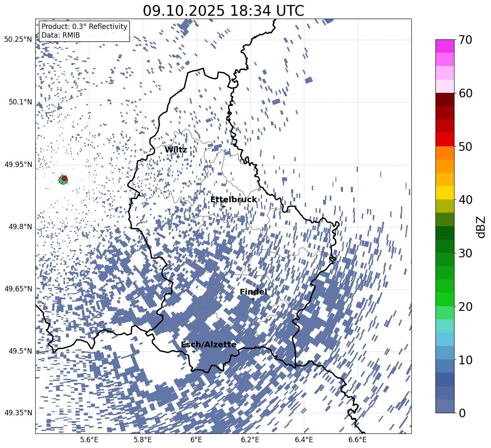Image resolution: width=491 pixels, height=448 pixels.
Task: Click the 49.5°N latitude tick label
Action: point(20,351)
